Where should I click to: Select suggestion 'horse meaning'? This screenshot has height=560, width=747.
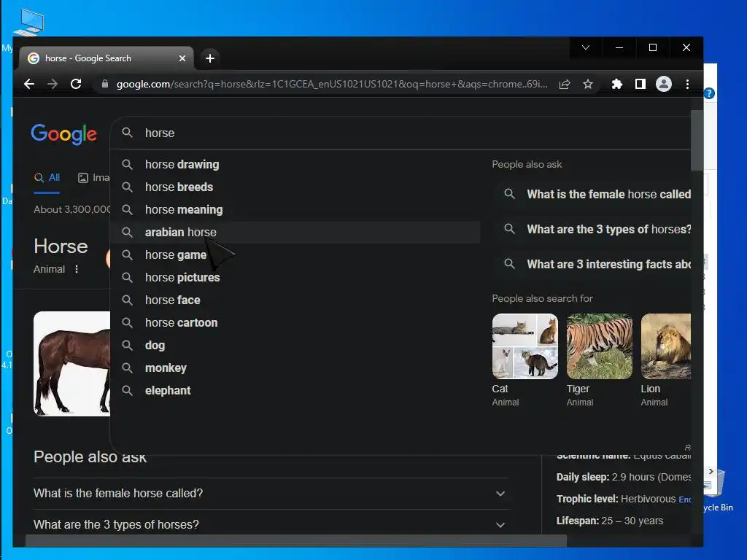pos(295,209)
